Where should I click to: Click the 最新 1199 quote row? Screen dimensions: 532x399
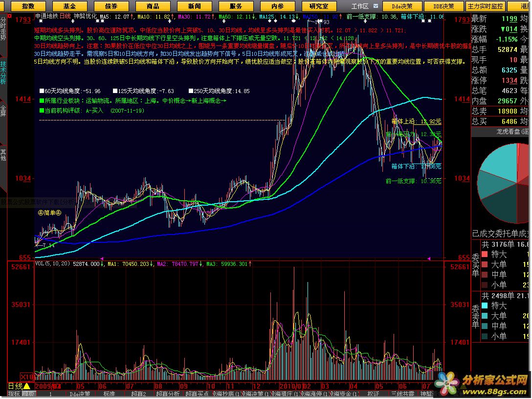click(495, 19)
